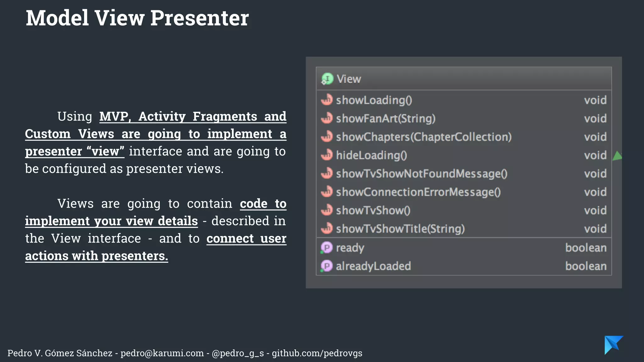This screenshot has width=644, height=362.
Task: Click the showLoading() method icon
Action: click(327, 100)
